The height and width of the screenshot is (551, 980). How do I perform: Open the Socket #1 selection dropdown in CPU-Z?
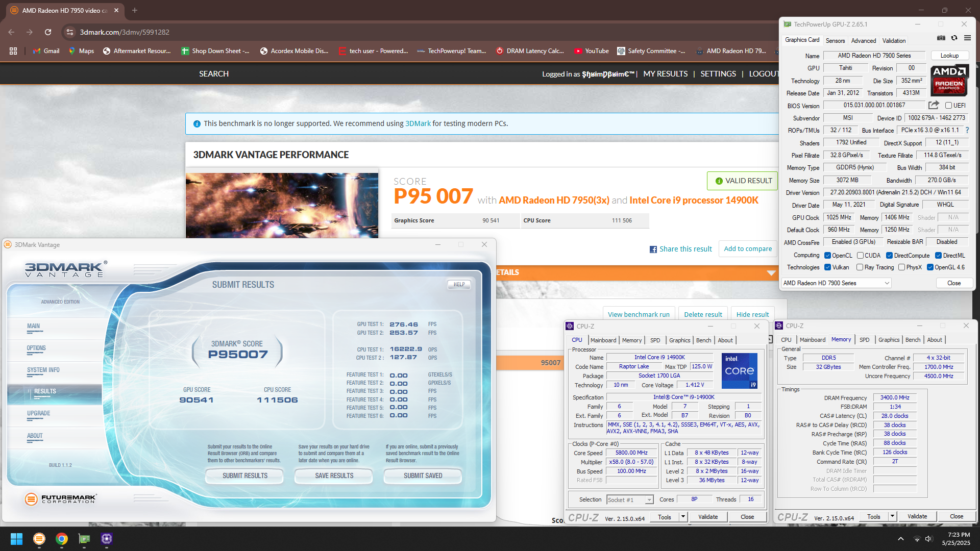pyautogui.click(x=630, y=500)
